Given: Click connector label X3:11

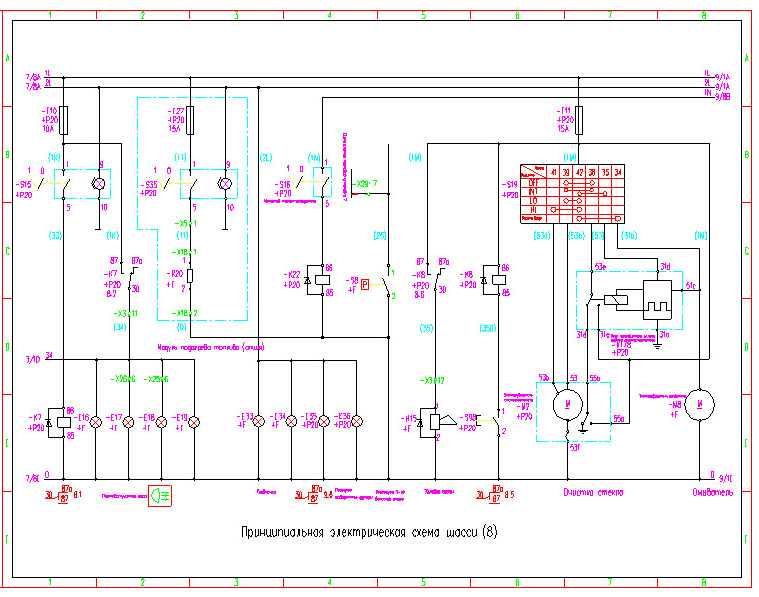Looking at the screenshot, I should (125, 313).
